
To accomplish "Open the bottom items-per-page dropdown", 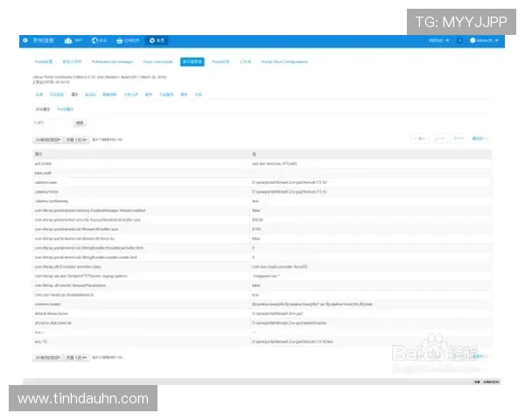I will pos(47,357).
